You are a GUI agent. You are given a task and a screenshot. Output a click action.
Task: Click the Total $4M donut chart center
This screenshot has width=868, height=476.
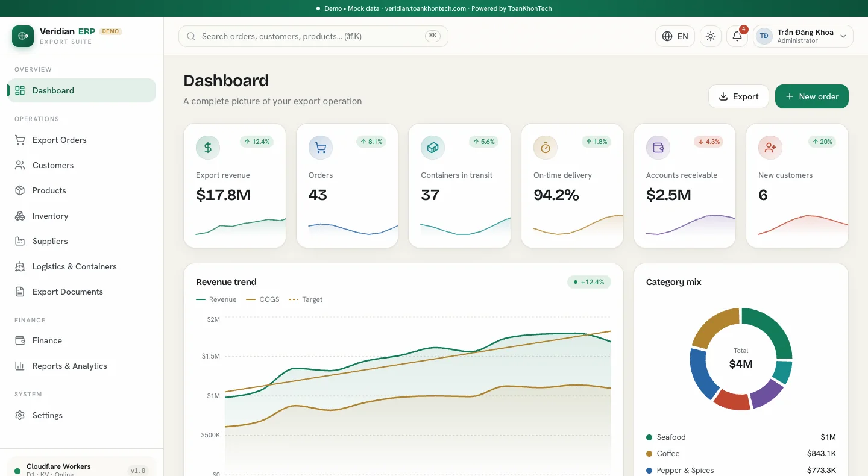[741, 359]
